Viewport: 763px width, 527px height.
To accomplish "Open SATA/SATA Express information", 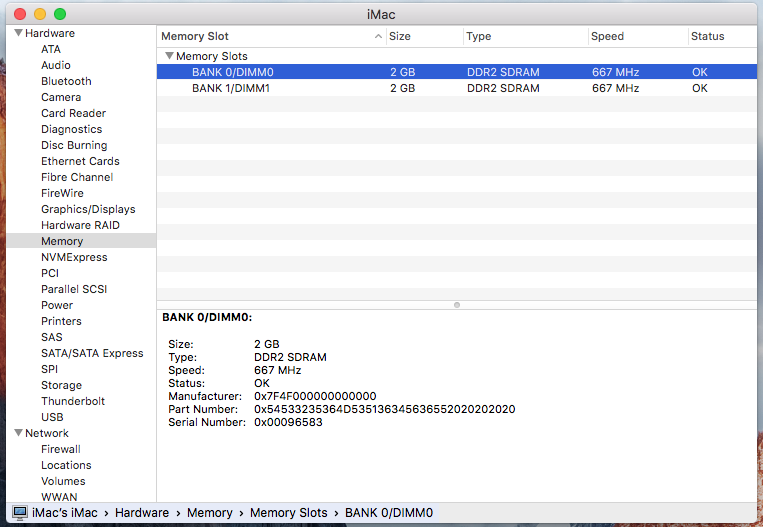I will (92, 353).
